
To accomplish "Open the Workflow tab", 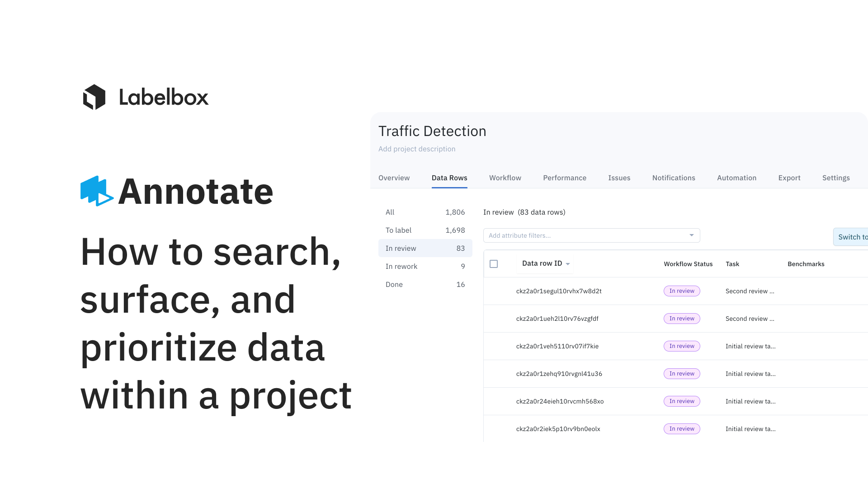I will pyautogui.click(x=505, y=178).
